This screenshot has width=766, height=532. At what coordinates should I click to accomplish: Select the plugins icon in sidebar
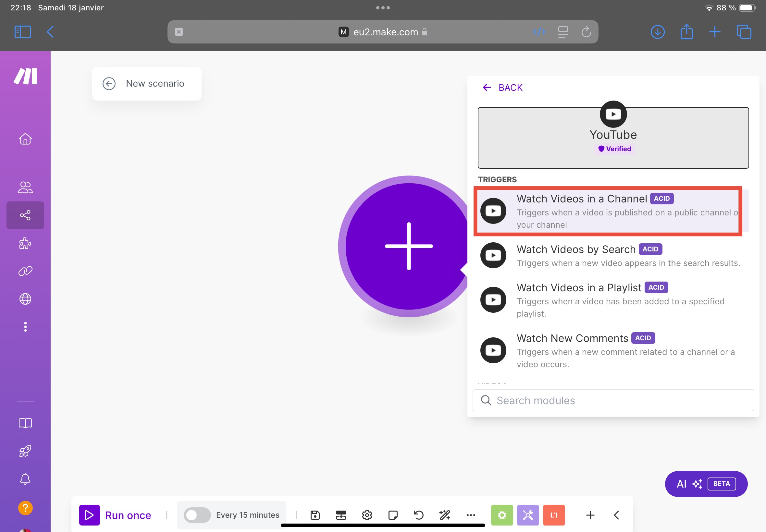pyautogui.click(x=25, y=243)
